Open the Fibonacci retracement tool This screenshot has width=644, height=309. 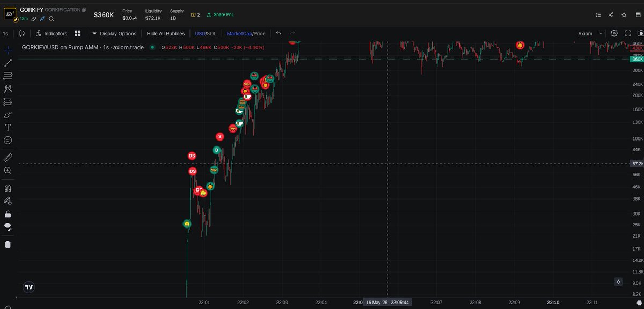8,76
